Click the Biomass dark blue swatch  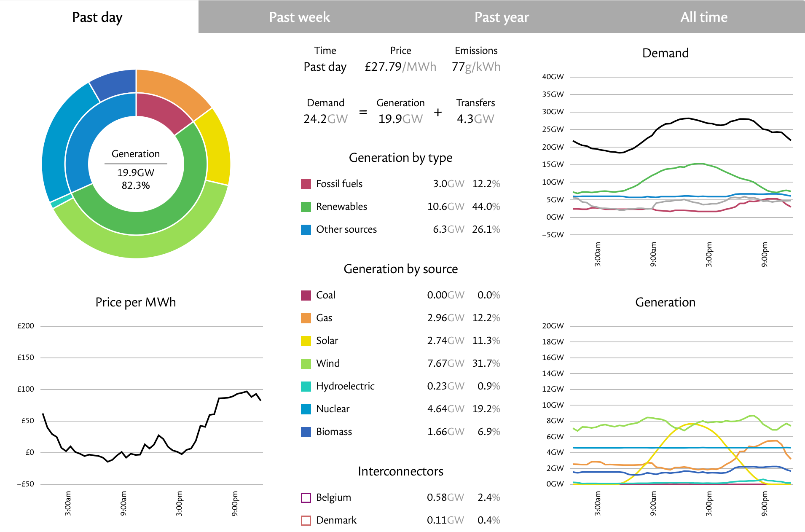pyautogui.click(x=306, y=432)
